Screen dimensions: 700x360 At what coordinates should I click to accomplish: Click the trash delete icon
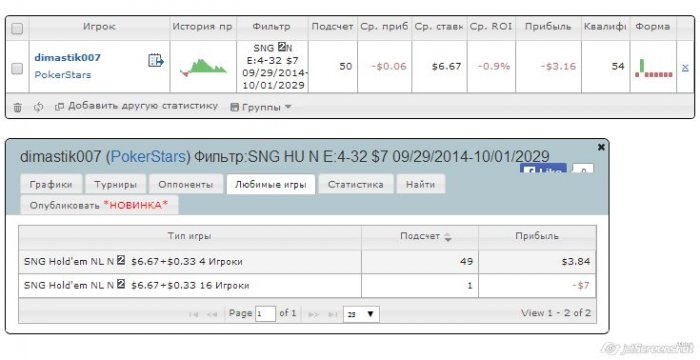pyautogui.click(x=17, y=107)
